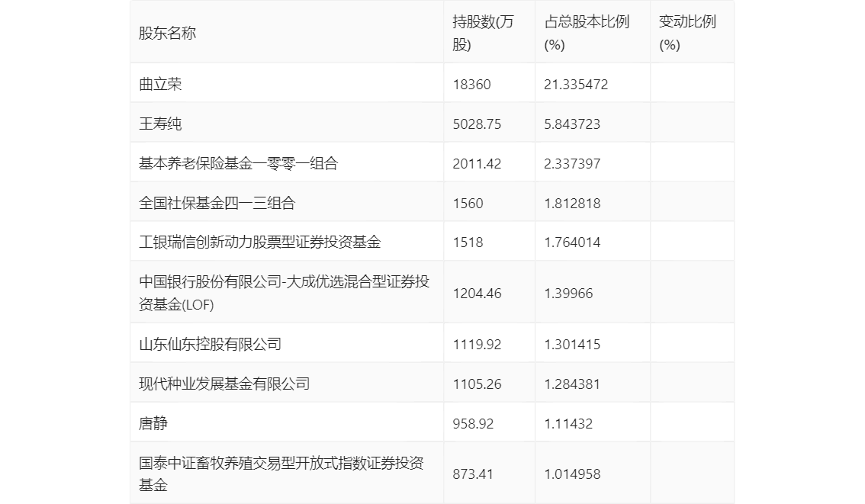Screen dimensions: 865x504
Task: Click the 持股数(万股) column header
Action: click(x=483, y=33)
